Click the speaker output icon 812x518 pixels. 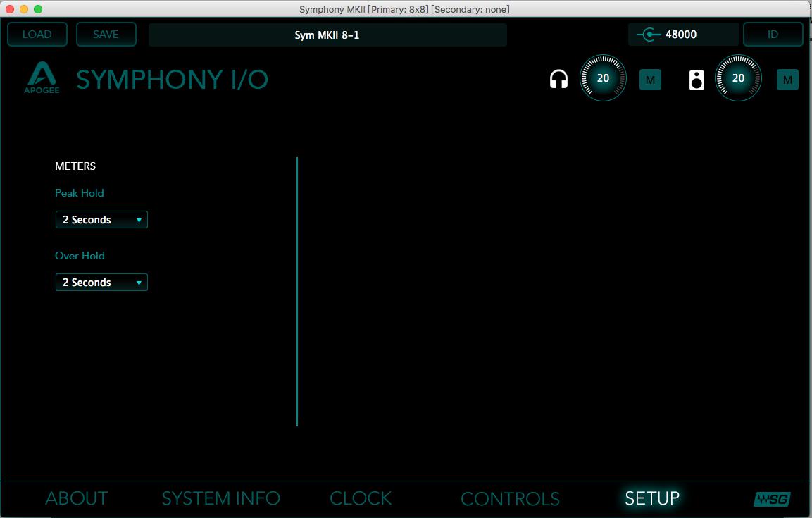click(x=696, y=80)
